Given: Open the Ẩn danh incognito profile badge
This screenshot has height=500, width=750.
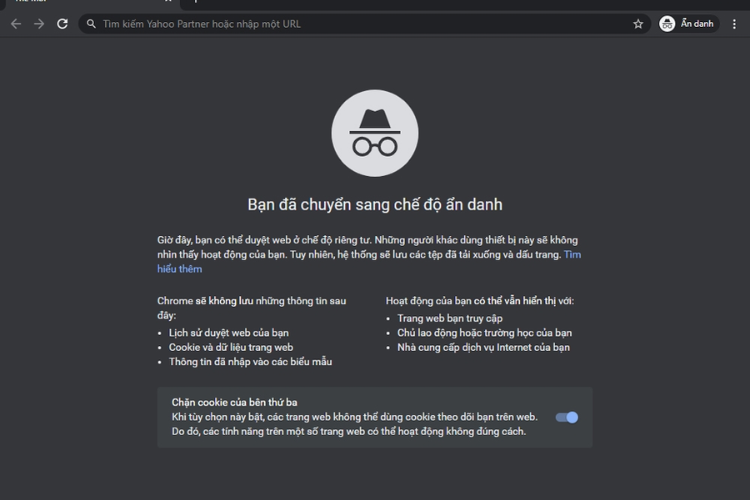Looking at the screenshot, I should (x=688, y=23).
